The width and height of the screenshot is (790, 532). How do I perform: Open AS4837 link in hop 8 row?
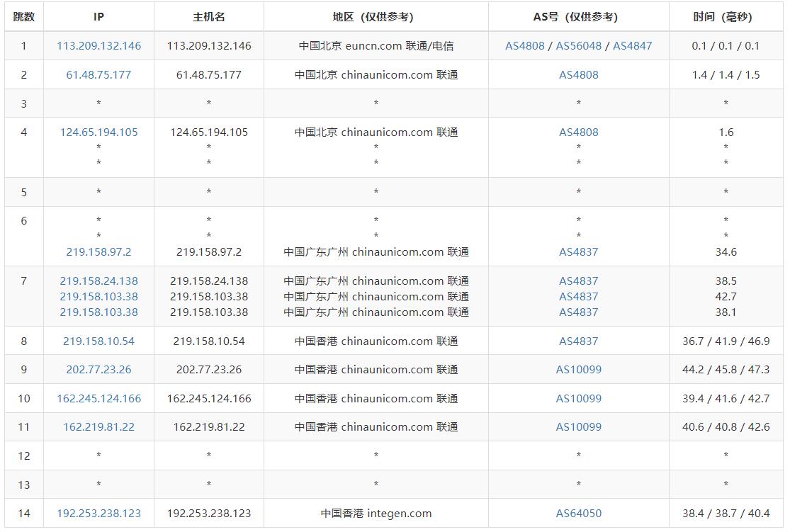tap(579, 341)
